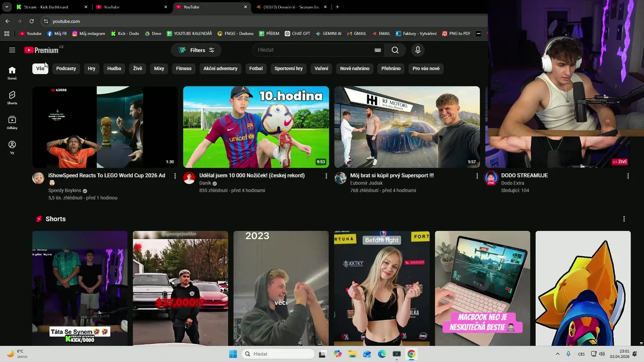The width and height of the screenshot is (644, 362).
Task: Click Speedy Boykins channel avatar
Action: [38, 178]
